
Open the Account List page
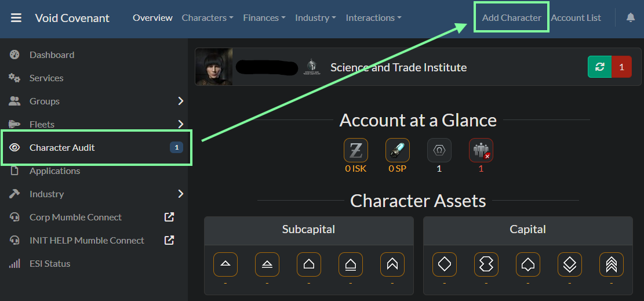(576, 18)
